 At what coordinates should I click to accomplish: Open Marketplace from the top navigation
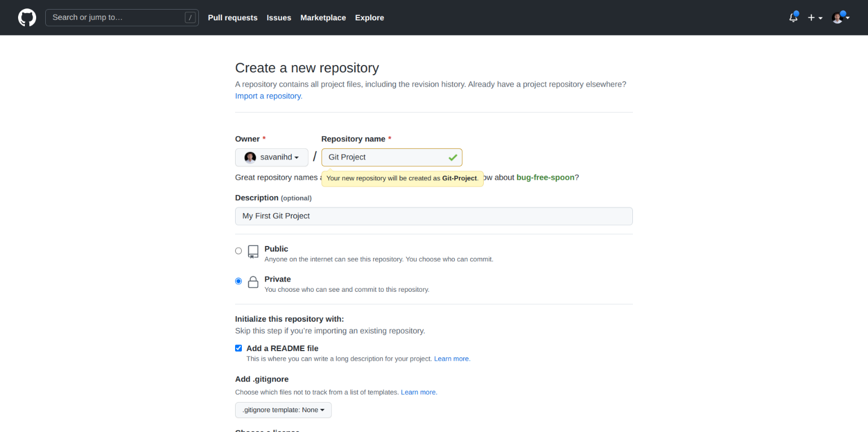click(x=323, y=18)
